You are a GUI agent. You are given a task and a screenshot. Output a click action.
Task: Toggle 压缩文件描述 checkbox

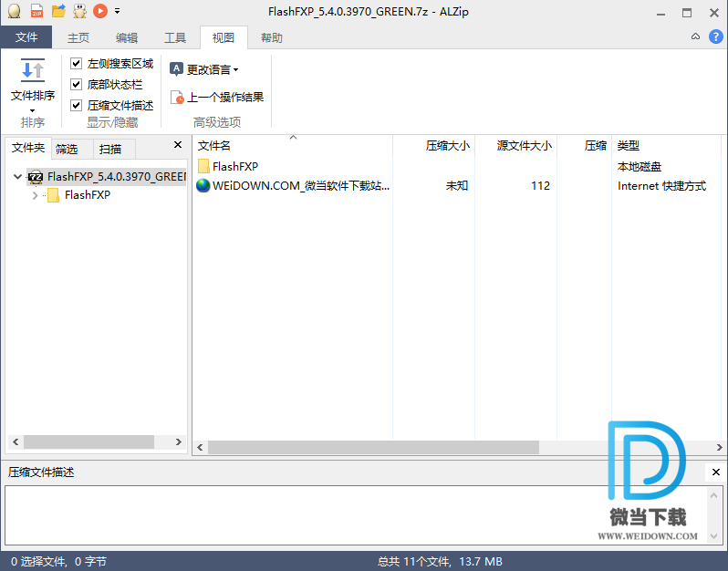coord(76,106)
